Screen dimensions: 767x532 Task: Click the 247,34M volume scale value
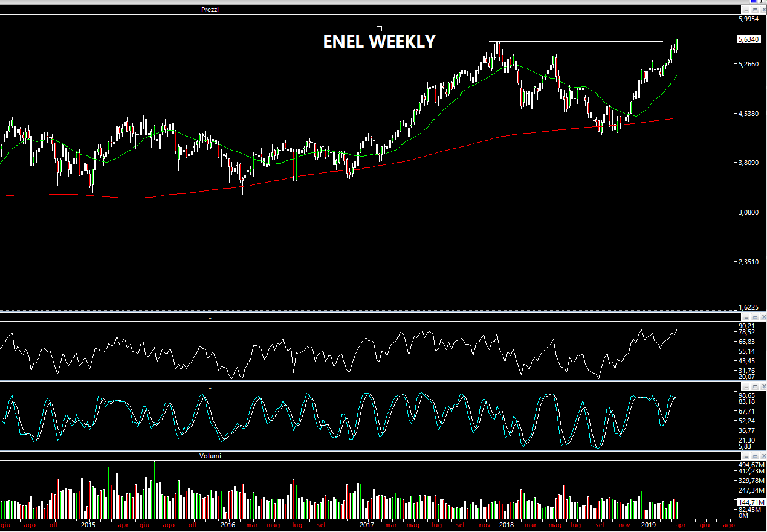coord(750,490)
